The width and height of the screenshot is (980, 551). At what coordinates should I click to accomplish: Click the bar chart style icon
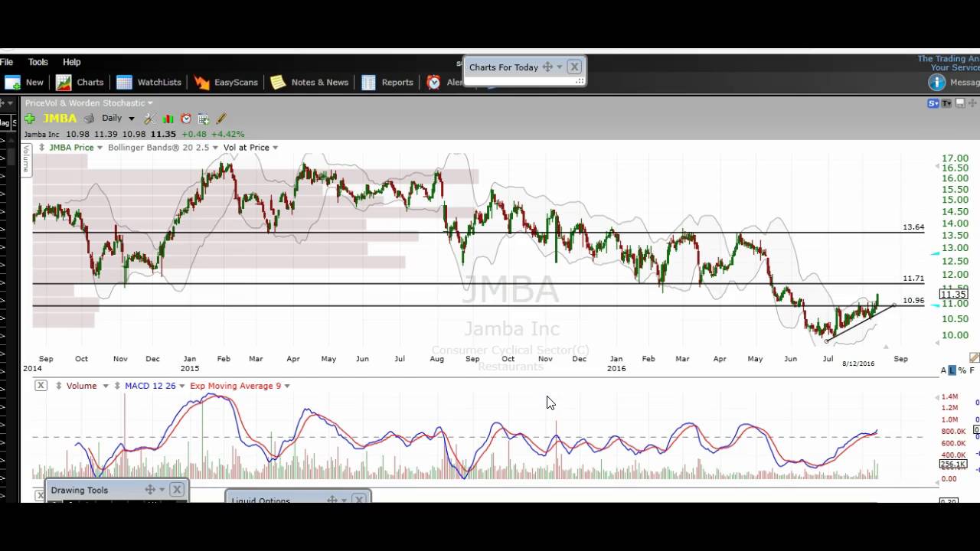(x=168, y=119)
